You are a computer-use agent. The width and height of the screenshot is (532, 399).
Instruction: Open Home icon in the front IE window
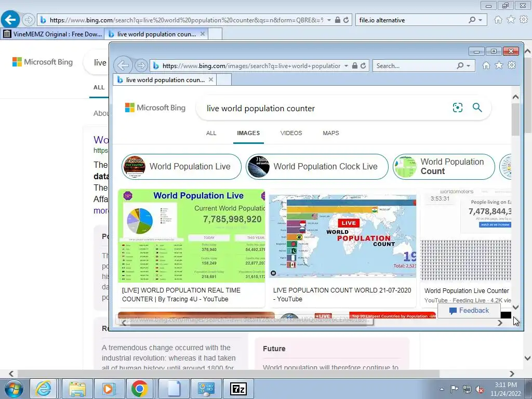point(486,65)
